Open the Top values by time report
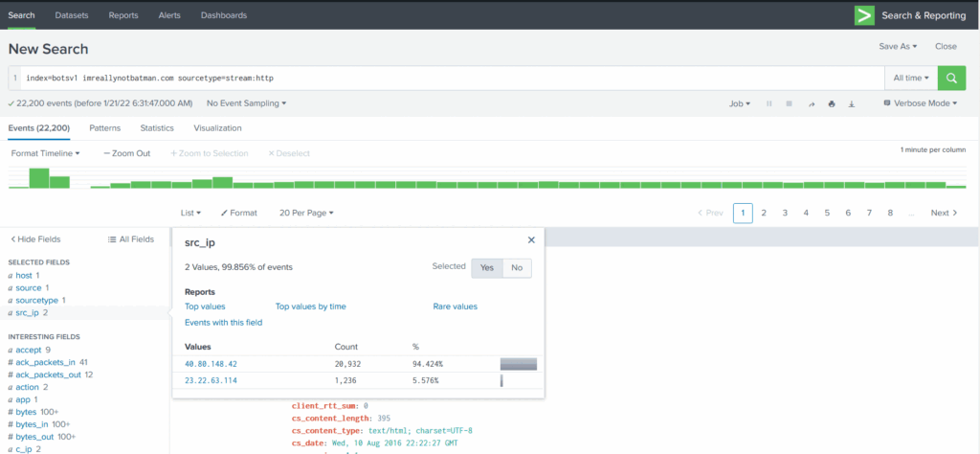This screenshot has height=454, width=980. [311, 306]
